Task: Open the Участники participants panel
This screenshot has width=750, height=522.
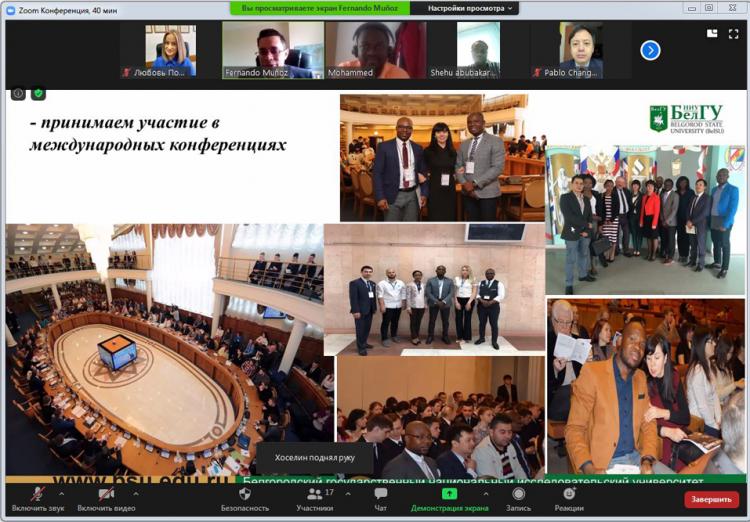Action: click(315, 498)
